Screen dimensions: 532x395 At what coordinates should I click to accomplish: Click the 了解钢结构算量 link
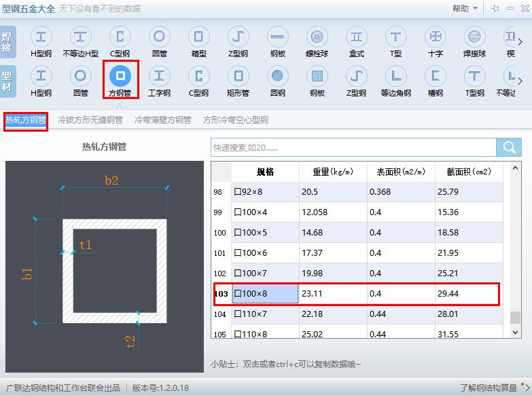(489, 388)
